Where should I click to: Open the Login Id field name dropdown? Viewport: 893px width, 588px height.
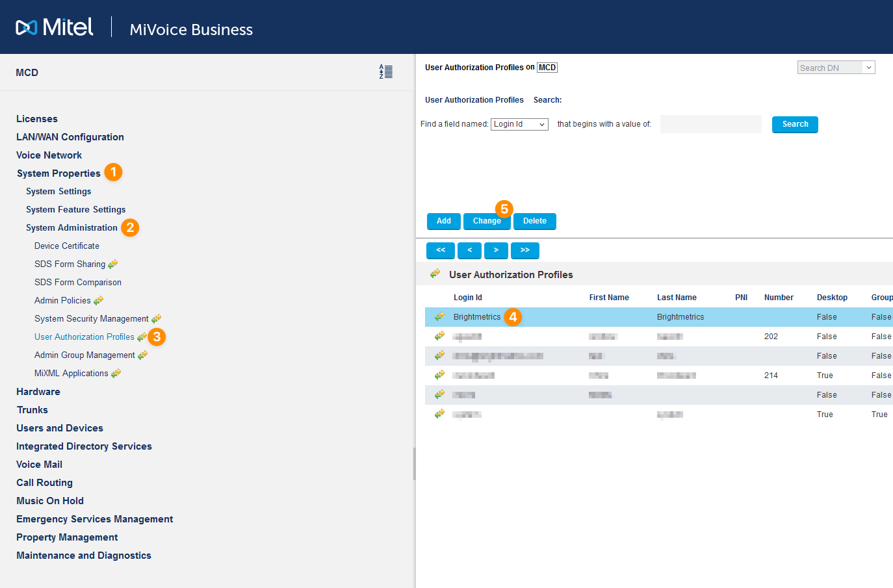coord(519,124)
